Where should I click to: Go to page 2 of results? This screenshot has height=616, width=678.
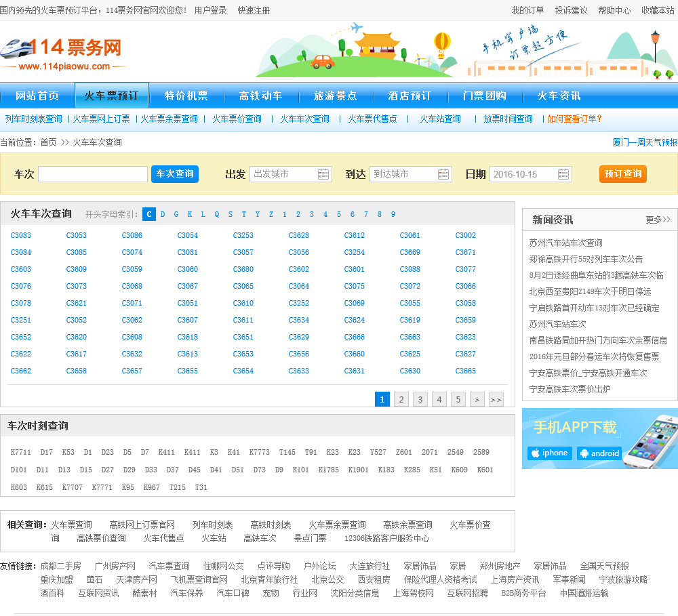(401, 399)
